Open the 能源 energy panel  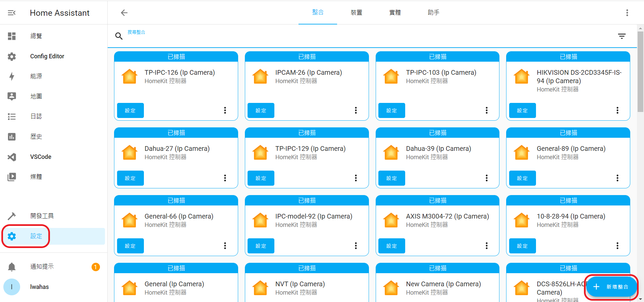coord(36,76)
